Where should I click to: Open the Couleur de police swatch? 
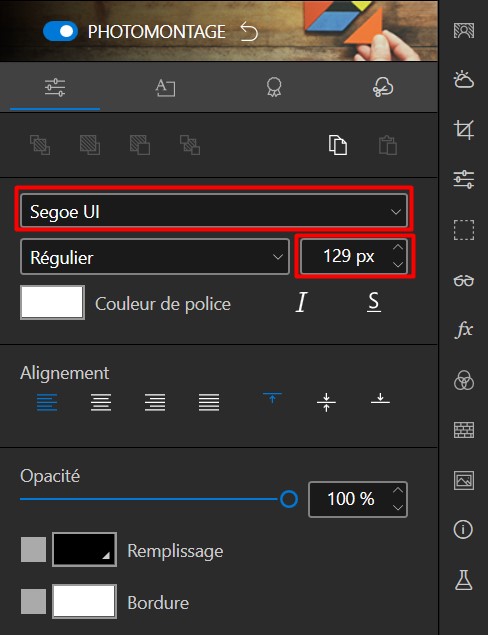coord(52,303)
